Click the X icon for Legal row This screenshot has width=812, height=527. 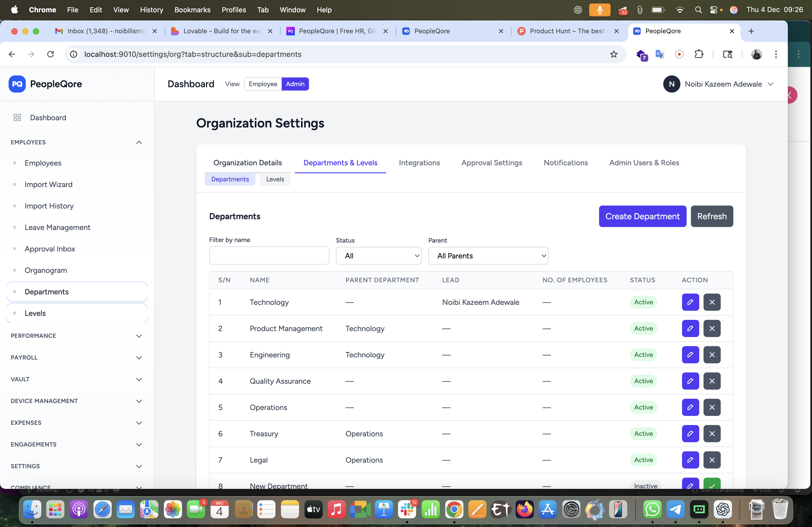point(712,460)
